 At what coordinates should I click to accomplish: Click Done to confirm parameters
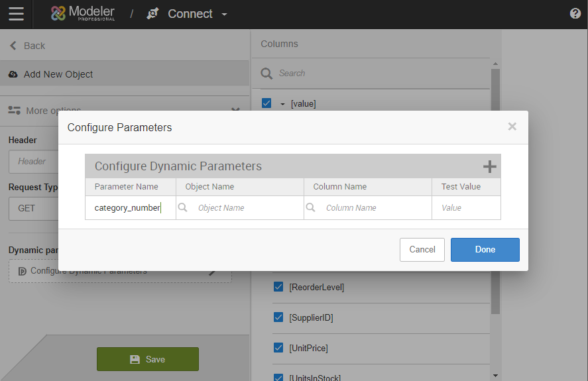click(x=485, y=250)
